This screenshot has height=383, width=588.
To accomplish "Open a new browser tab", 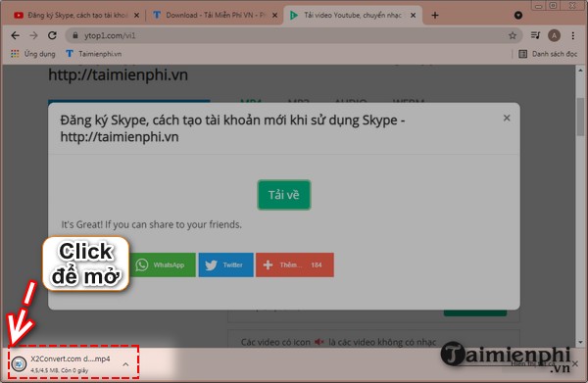I will pyautogui.click(x=435, y=16).
